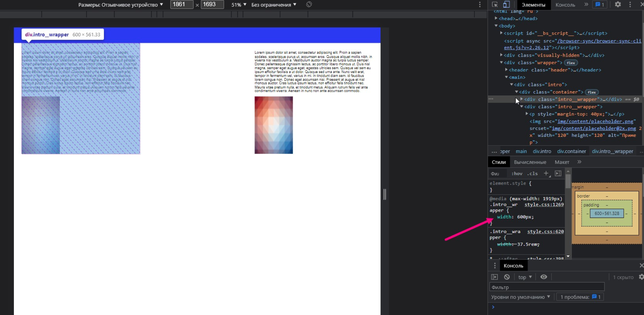The image size is (644, 315).
Task: Expand the header element node
Action: (x=506, y=69)
